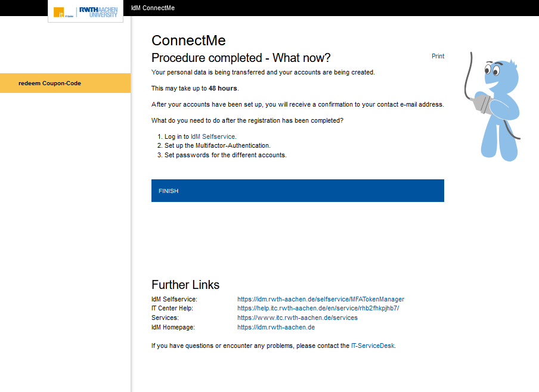This screenshot has width=539, height=392.
Task: Open the MFATokenManager selfservice URL
Action: [x=320, y=299]
